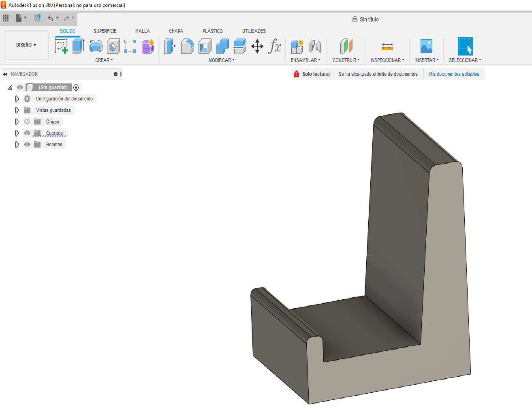The width and height of the screenshot is (532, 418).
Task: Expand the Bocetos node
Action: [17, 145]
